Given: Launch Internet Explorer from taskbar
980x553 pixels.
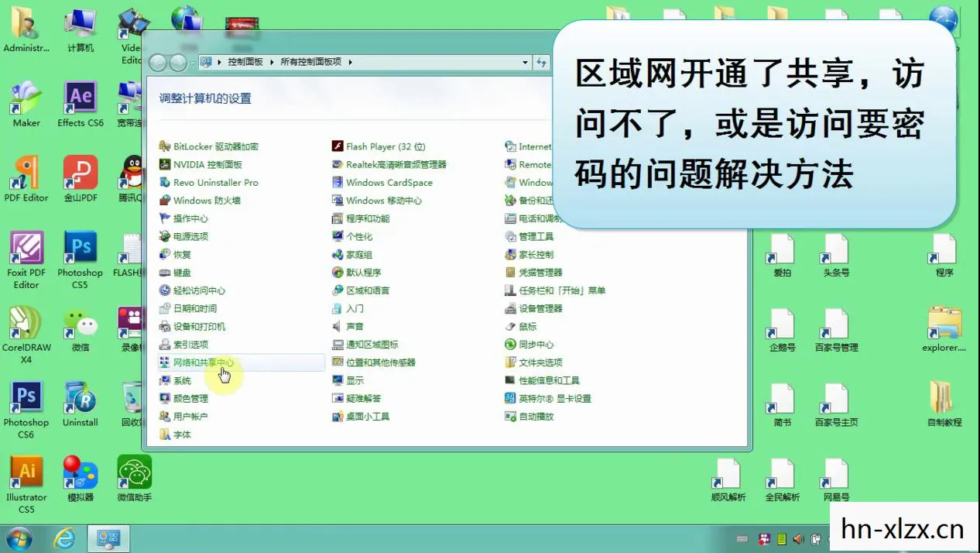Looking at the screenshot, I should (63, 538).
